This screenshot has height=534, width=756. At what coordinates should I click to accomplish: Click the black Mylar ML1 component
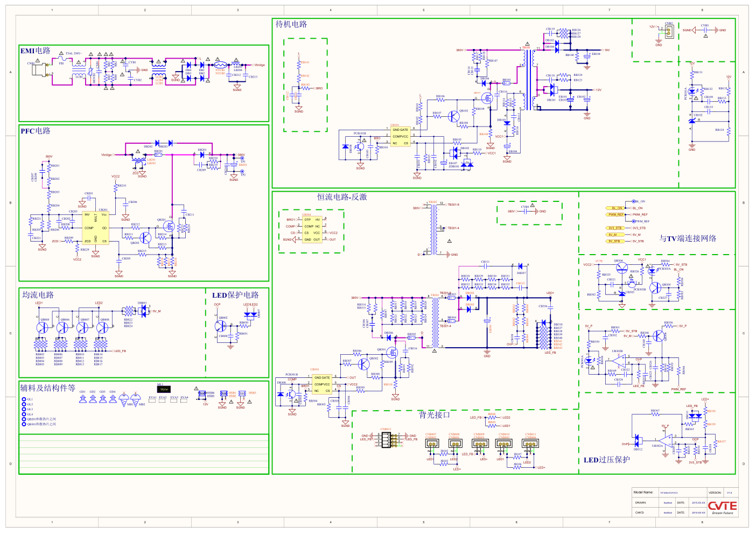164,389
